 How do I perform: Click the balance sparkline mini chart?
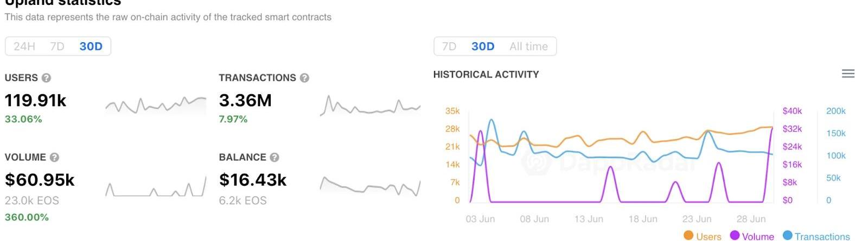[x=370, y=186]
